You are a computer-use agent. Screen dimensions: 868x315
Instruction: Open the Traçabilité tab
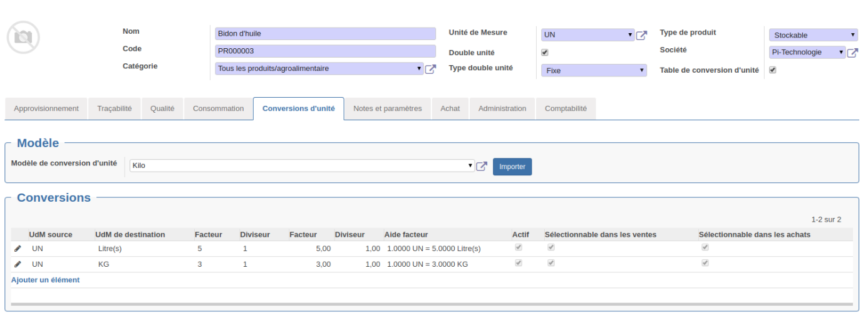(115, 108)
